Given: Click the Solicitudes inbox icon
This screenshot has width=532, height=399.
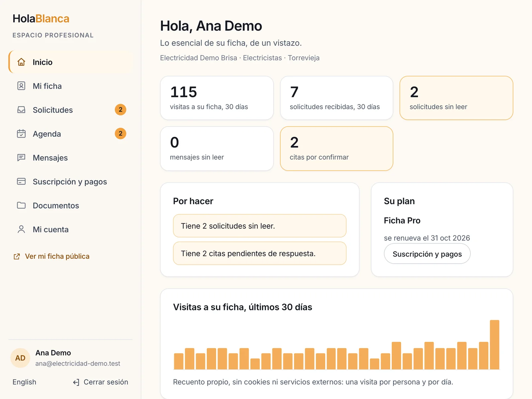Looking at the screenshot, I should coord(21,110).
